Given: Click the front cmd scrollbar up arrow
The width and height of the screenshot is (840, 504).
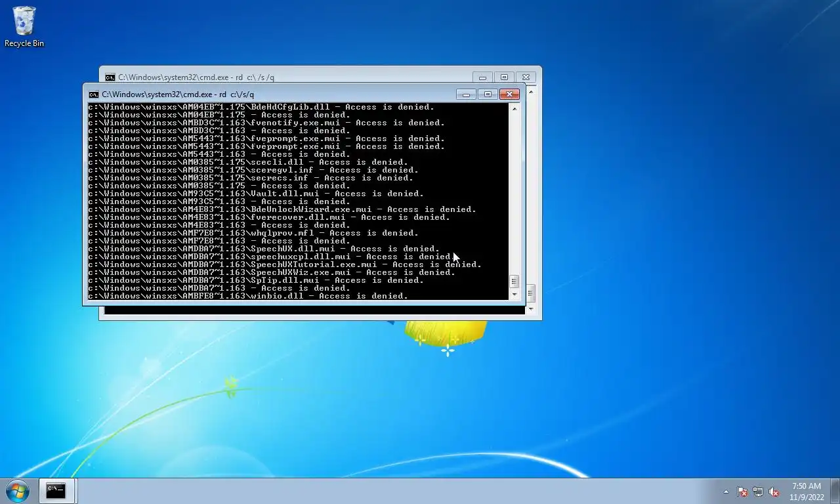Looking at the screenshot, I should point(514,108).
